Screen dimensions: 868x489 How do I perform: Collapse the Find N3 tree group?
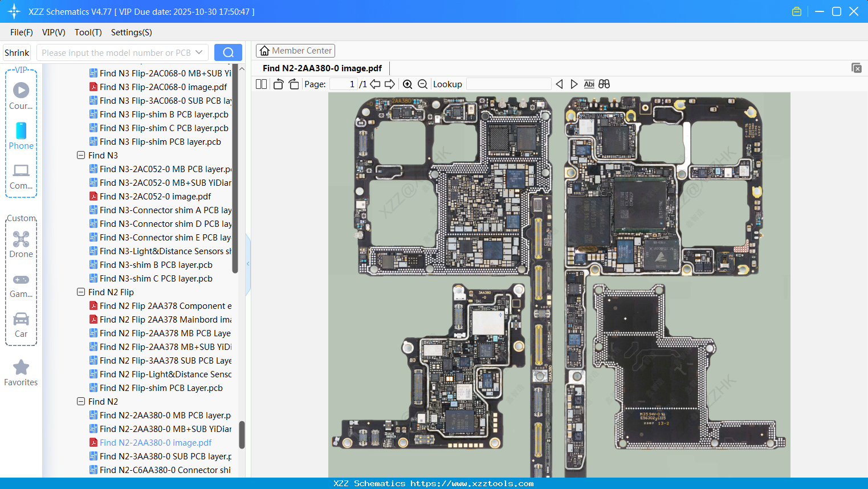tap(81, 155)
